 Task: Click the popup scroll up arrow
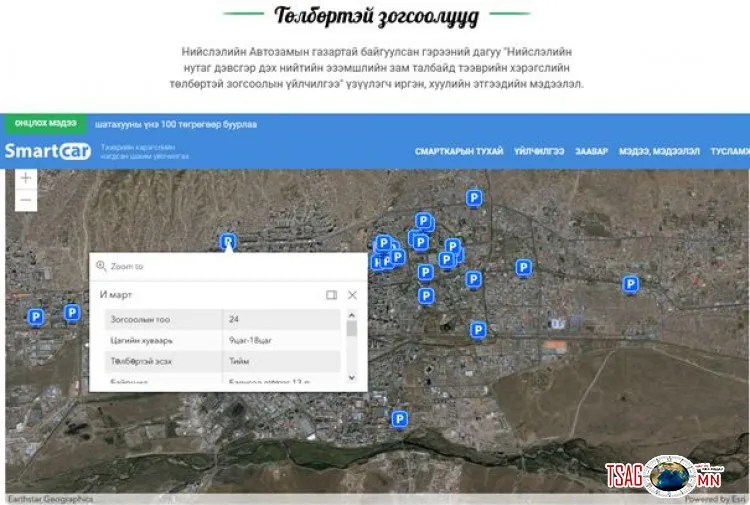[x=352, y=316]
